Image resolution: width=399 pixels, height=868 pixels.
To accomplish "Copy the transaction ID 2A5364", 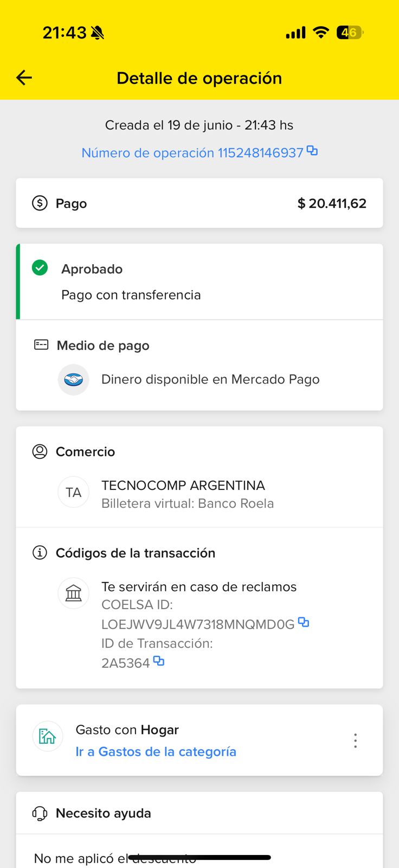I will tap(158, 661).
